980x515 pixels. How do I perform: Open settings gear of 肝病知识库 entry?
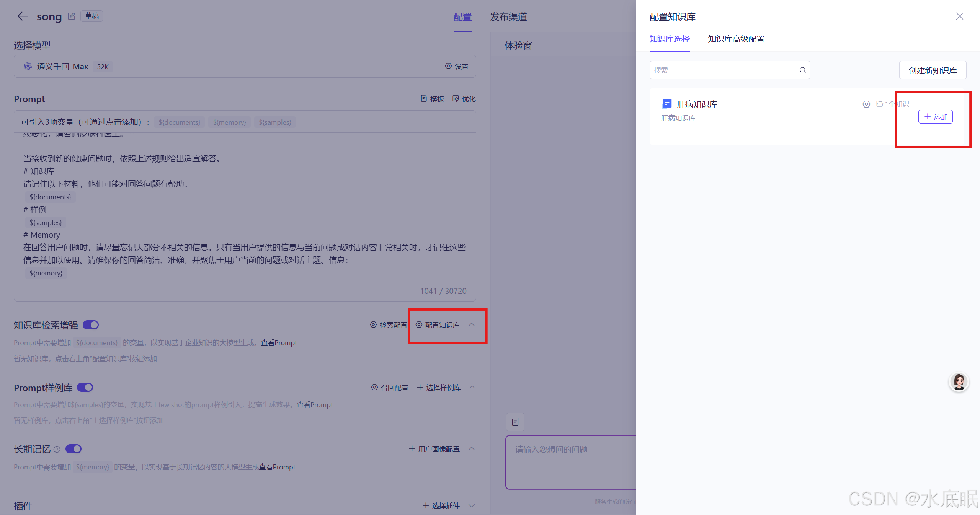pos(866,104)
